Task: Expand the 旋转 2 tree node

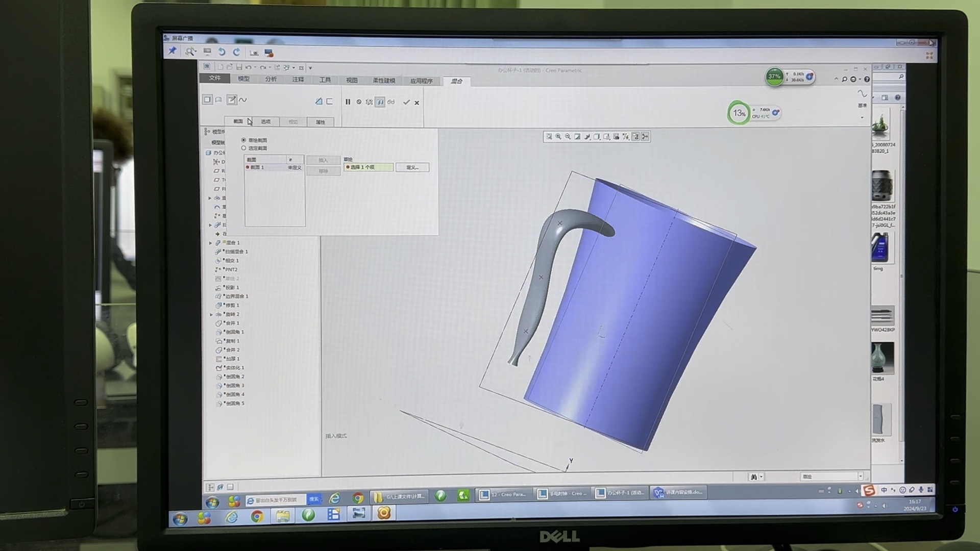Action: tap(211, 314)
